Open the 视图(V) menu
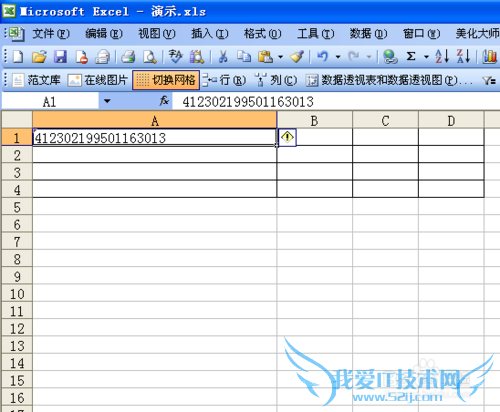 156,34
